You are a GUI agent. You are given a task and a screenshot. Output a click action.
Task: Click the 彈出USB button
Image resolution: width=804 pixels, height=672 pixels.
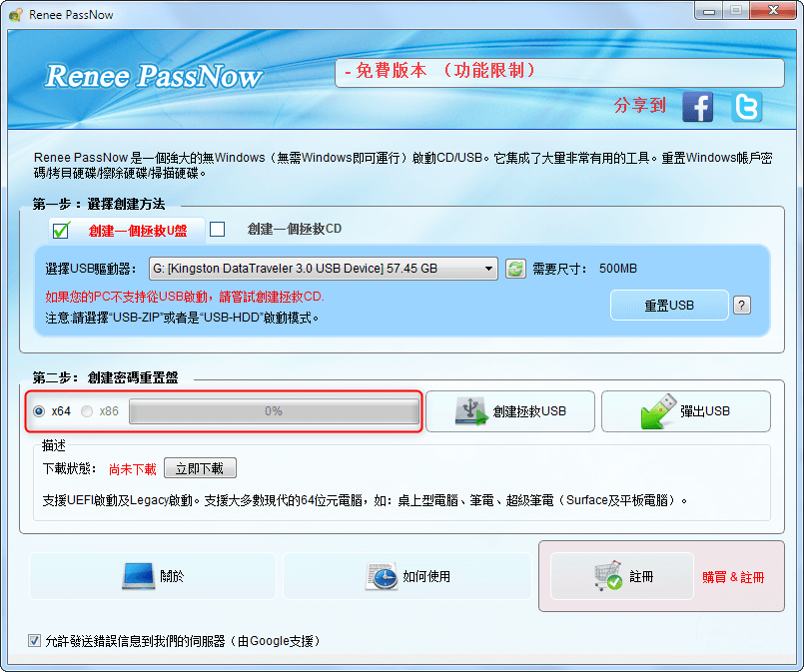click(x=686, y=411)
